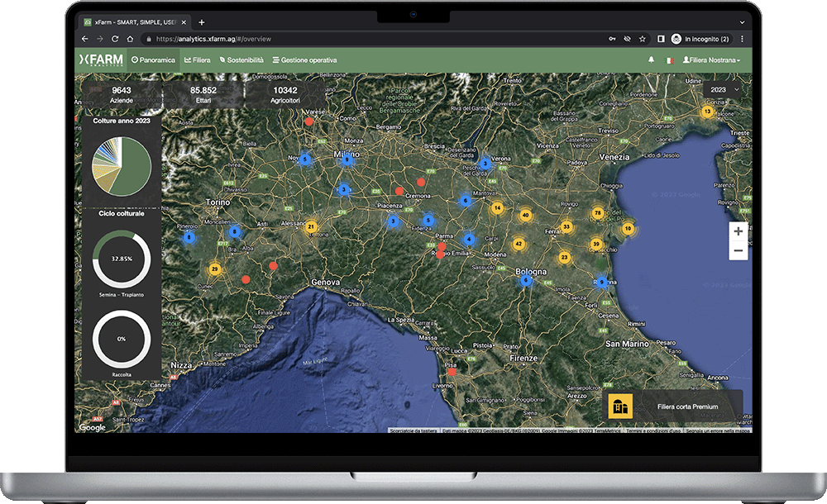Open the Chrome three-dot menu
This screenshot has height=504, width=827.
tap(742, 39)
